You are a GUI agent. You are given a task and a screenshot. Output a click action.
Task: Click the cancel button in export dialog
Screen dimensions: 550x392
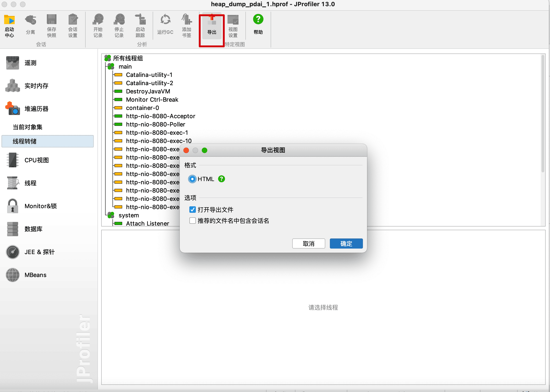(x=308, y=244)
